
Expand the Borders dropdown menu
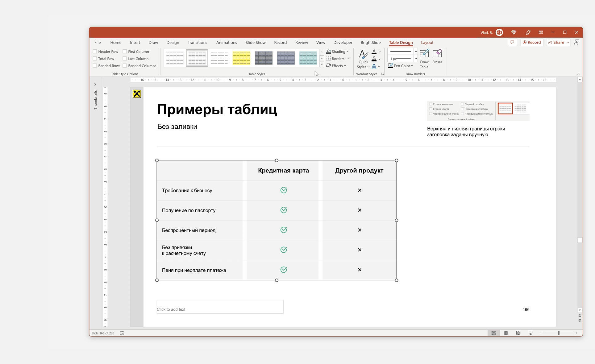[348, 59]
